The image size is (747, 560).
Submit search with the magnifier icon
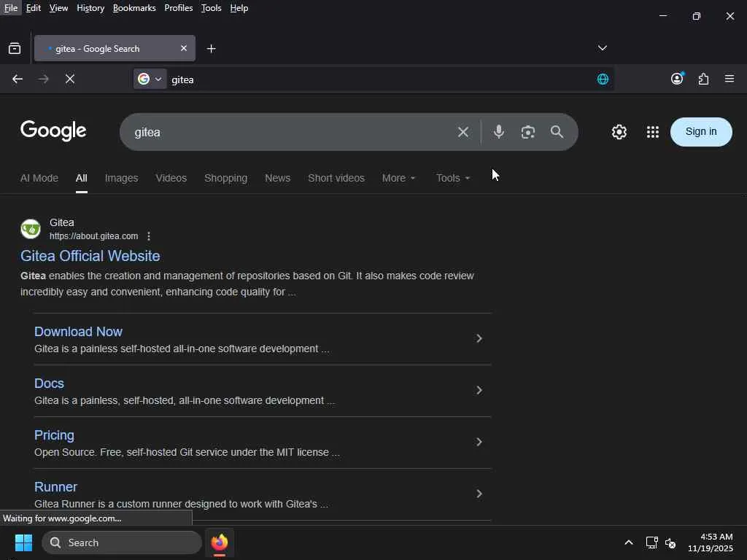pos(557,132)
